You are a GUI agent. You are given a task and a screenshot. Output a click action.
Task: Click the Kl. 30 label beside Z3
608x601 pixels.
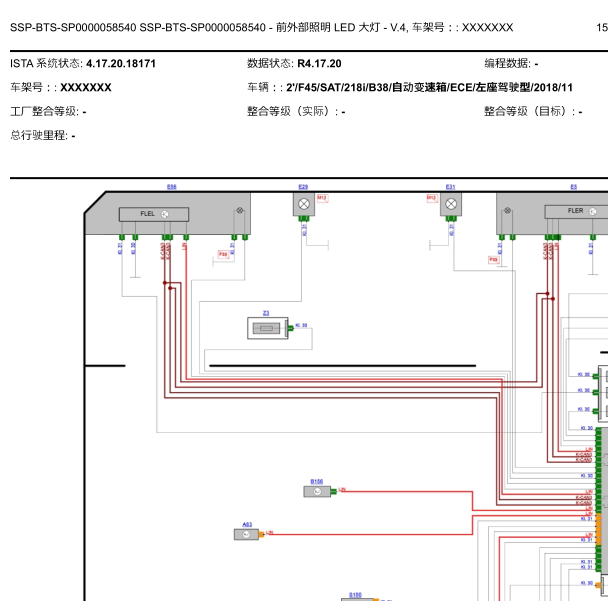[x=301, y=325]
